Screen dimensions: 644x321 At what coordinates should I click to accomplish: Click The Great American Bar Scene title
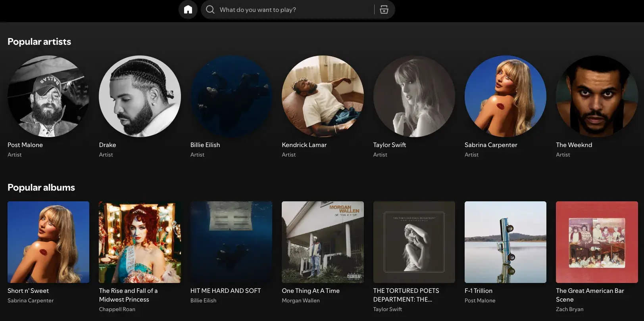[x=590, y=295]
